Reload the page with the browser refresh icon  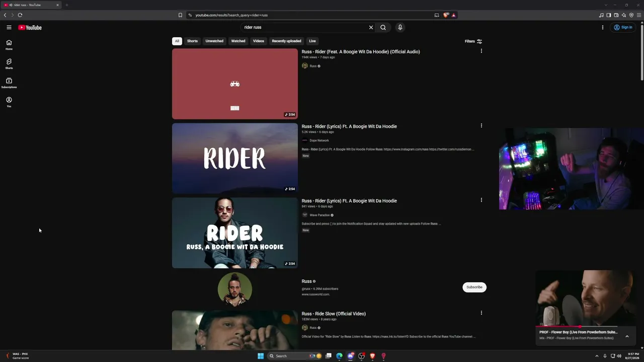coord(20,15)
